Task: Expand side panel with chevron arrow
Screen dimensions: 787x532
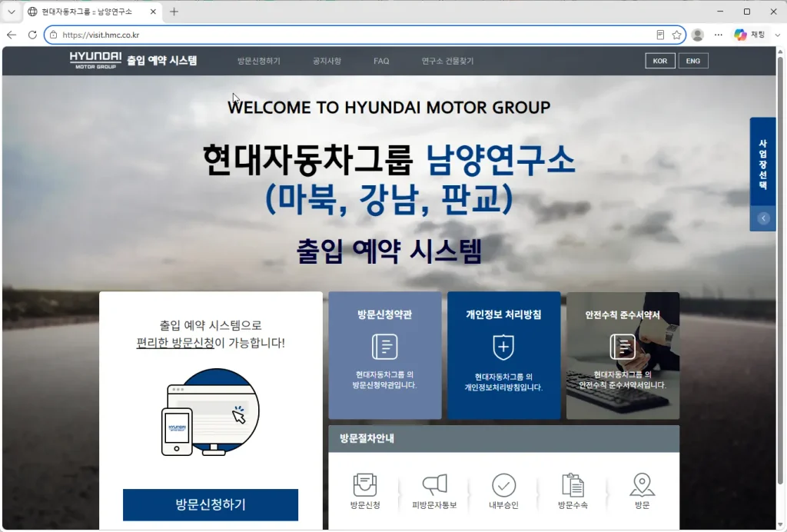Action: click(x=763, y=218)
